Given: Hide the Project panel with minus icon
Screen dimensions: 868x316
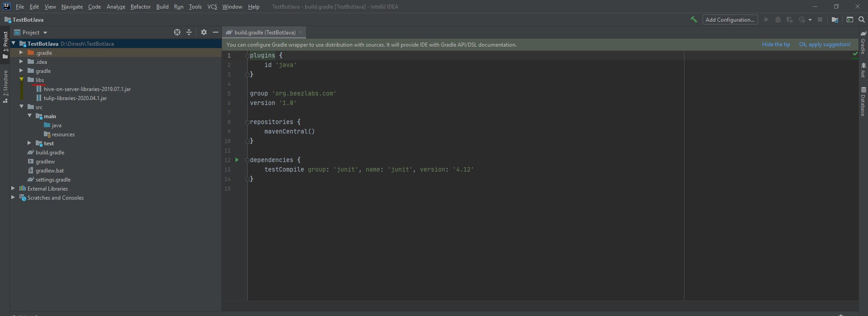Looking at the screenshot, I should tap(216, 32).
